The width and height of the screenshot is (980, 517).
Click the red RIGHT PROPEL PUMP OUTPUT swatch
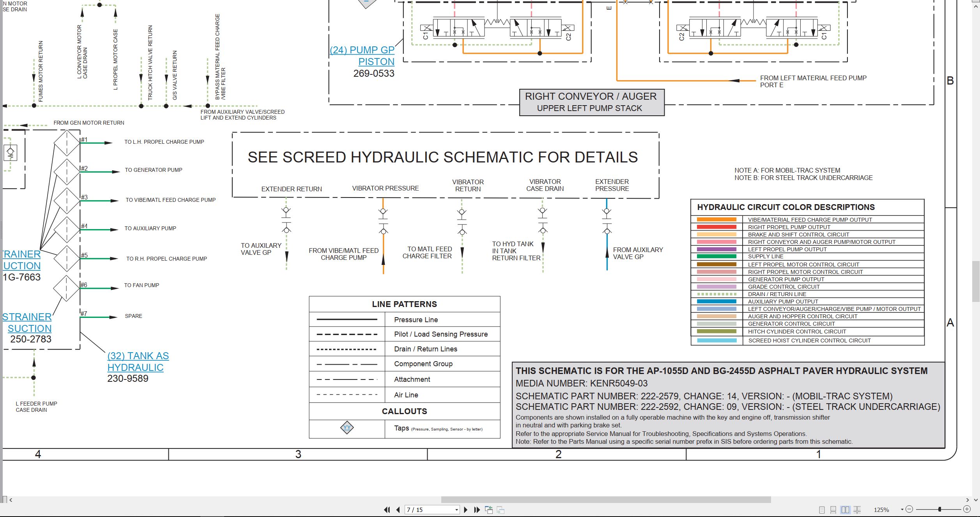(716, 227)
